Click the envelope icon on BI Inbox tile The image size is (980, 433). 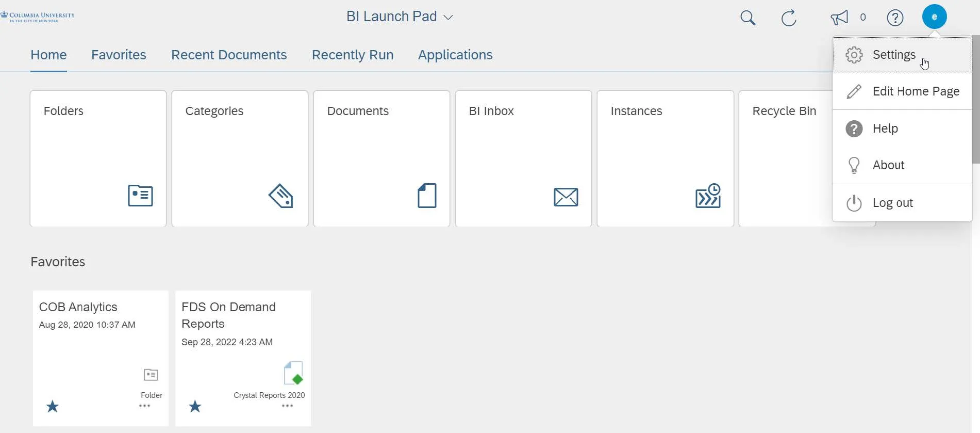566,197
